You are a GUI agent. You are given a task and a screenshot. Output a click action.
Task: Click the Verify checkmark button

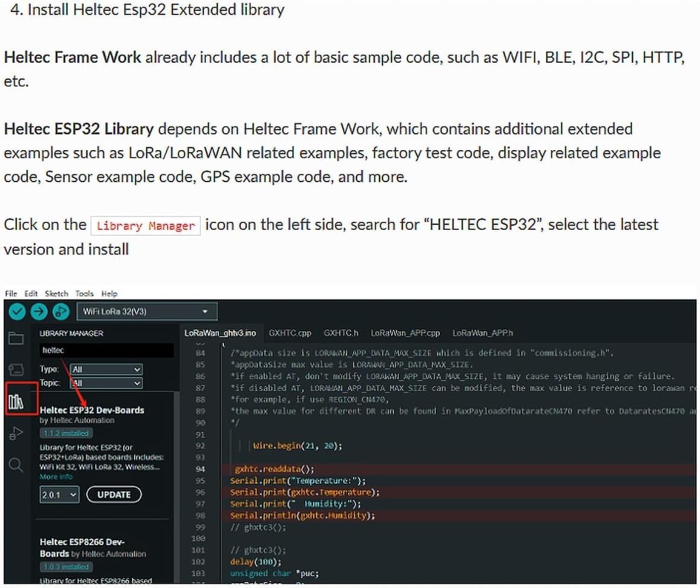[17, 311]
